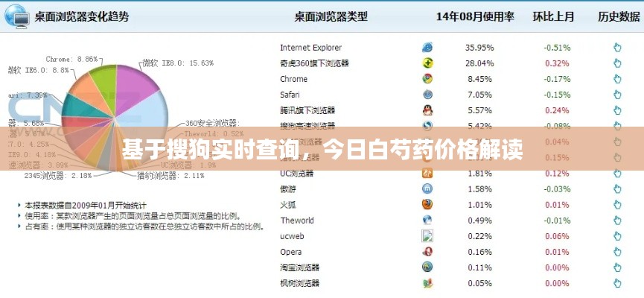644x298 pixels.
Task: Click the Chrome logo icon in table
Action: coord(427,78)
